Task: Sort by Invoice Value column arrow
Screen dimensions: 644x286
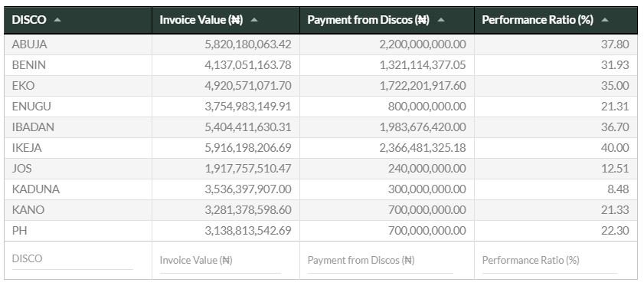Action: pos(253,20)
